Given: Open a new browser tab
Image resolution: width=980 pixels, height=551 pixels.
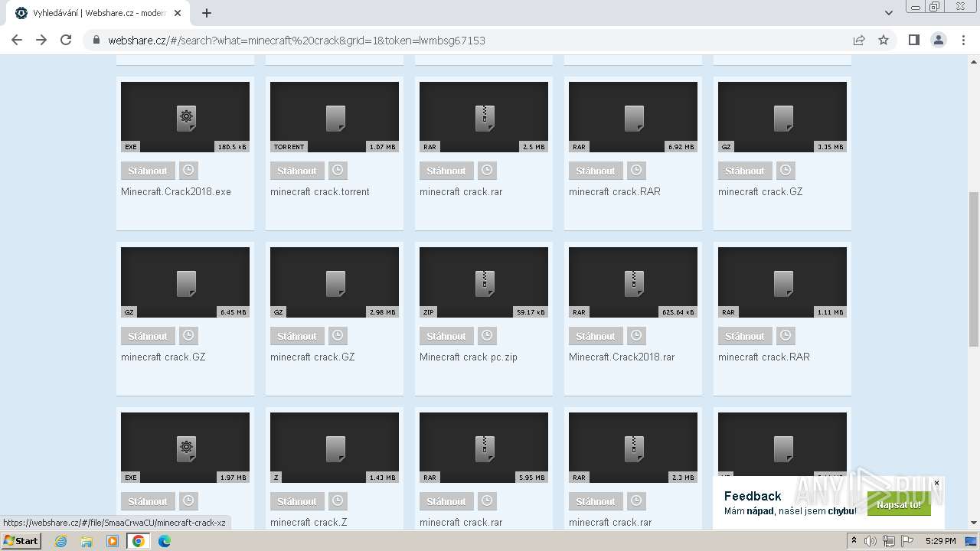Looking at the screenshot, I should click(207, 13).
